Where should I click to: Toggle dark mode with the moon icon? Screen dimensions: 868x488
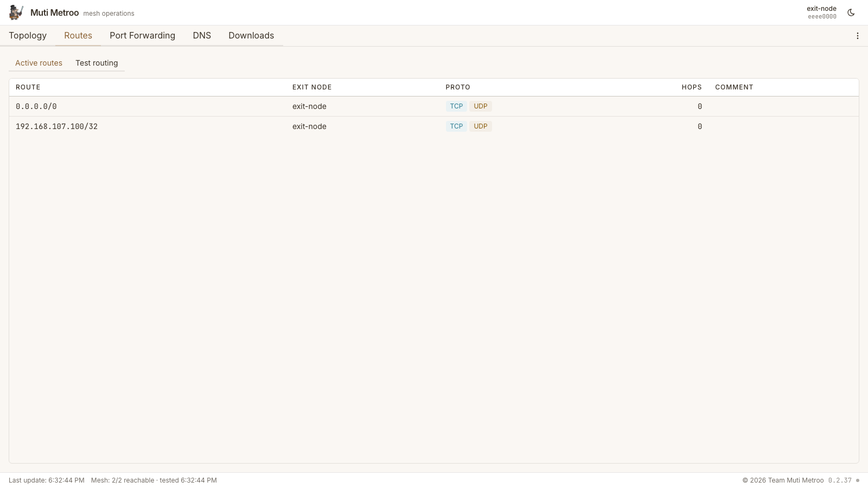[x=851, y=12]
